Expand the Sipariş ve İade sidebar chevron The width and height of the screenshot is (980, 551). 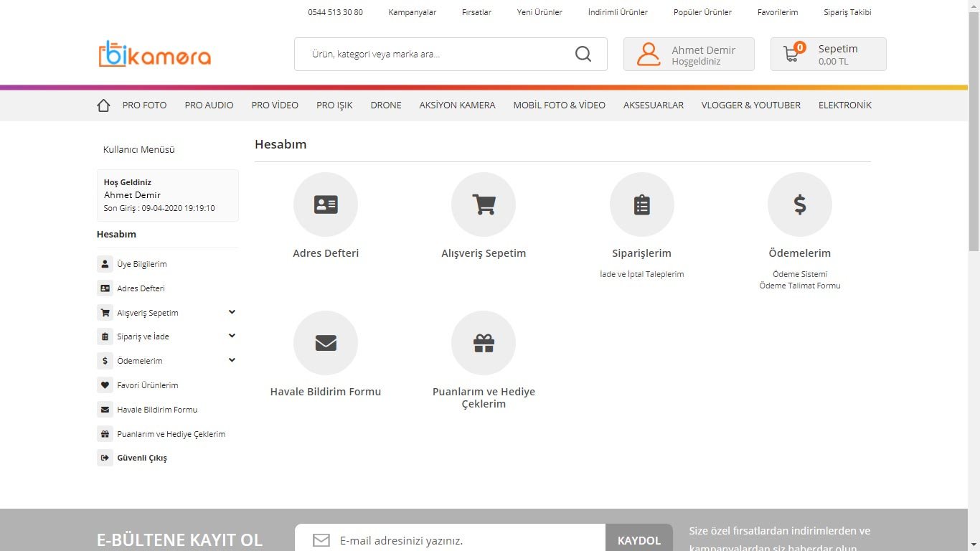pyautogui.click(x=232, y=336)
